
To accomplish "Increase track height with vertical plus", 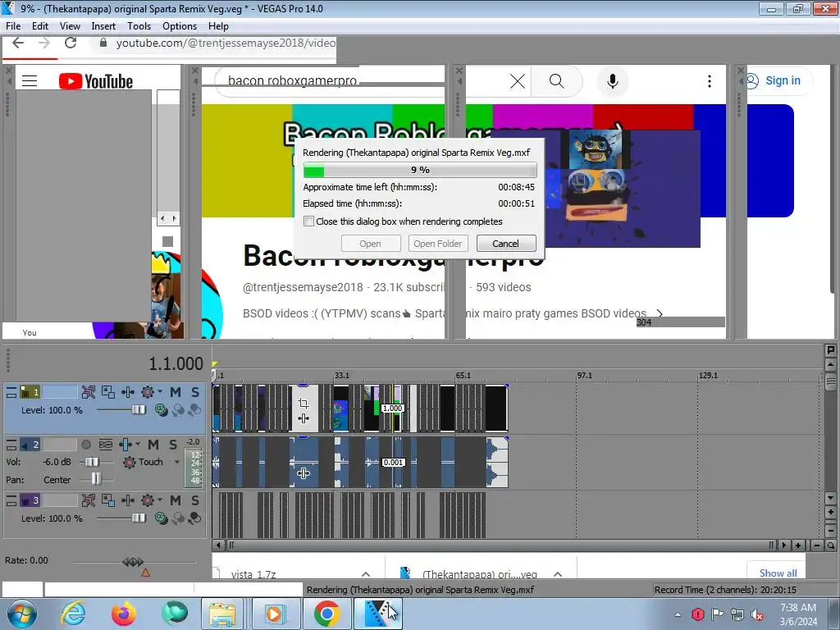I will coord(830,512).
